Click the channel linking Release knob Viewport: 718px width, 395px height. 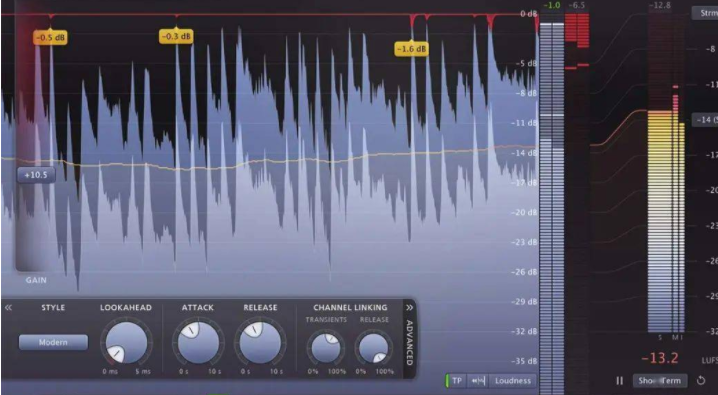374,347
